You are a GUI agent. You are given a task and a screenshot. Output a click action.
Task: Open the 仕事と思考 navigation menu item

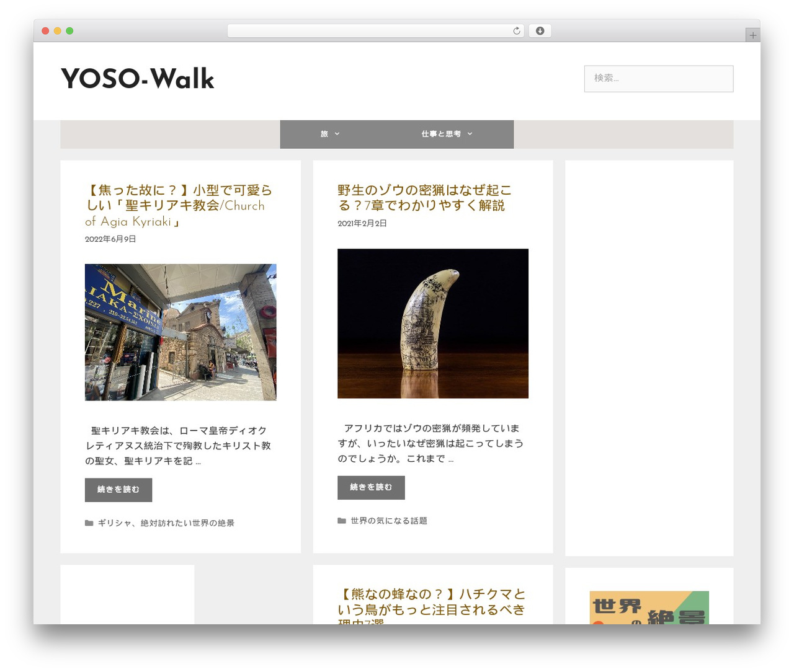point(447,134)
